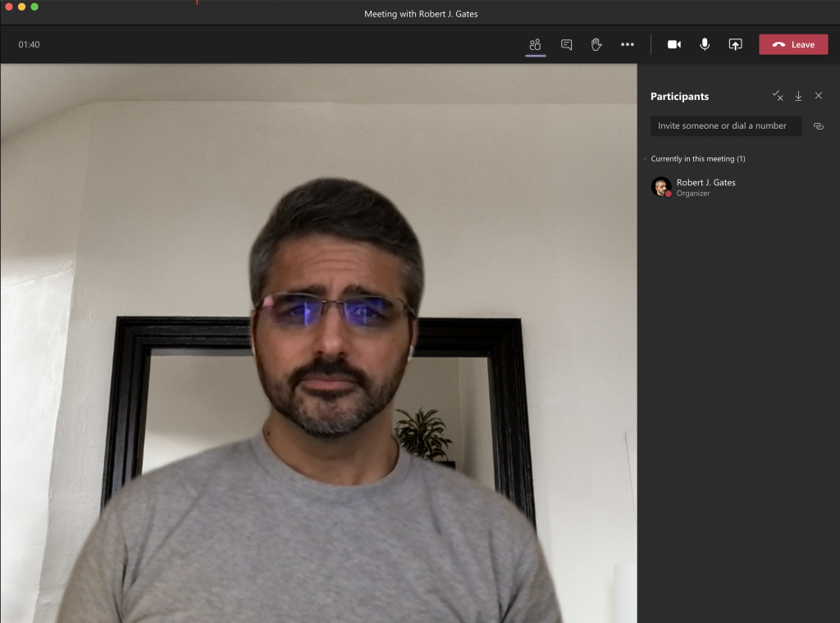Click the Participants panel heading
This screenshot has width=840, height=623.
point(679,97)
